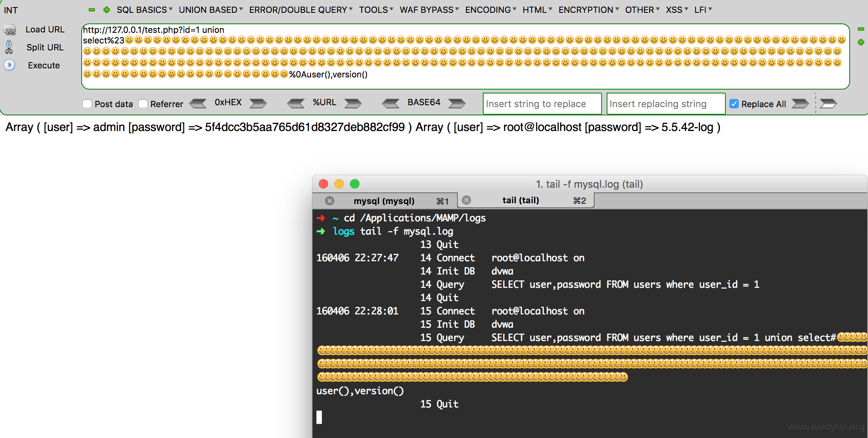Minimize the terminal window with yellow button
This screenshot has height=438, width=868.
pyautogui.click(x=339, y=184)
